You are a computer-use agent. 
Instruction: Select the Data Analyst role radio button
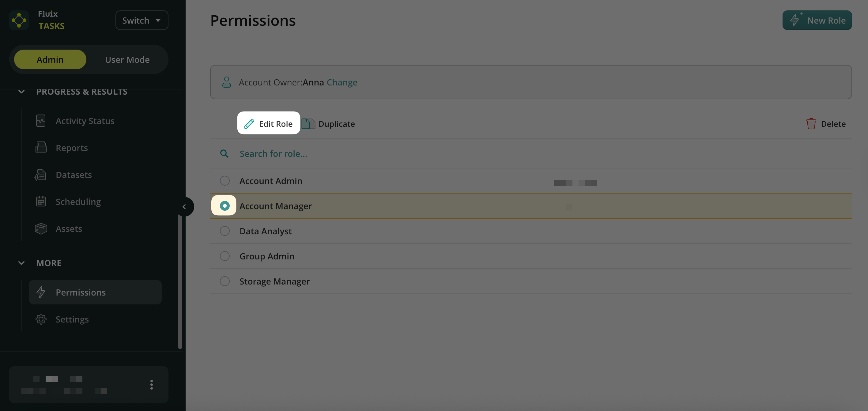(x=225, y=231)
